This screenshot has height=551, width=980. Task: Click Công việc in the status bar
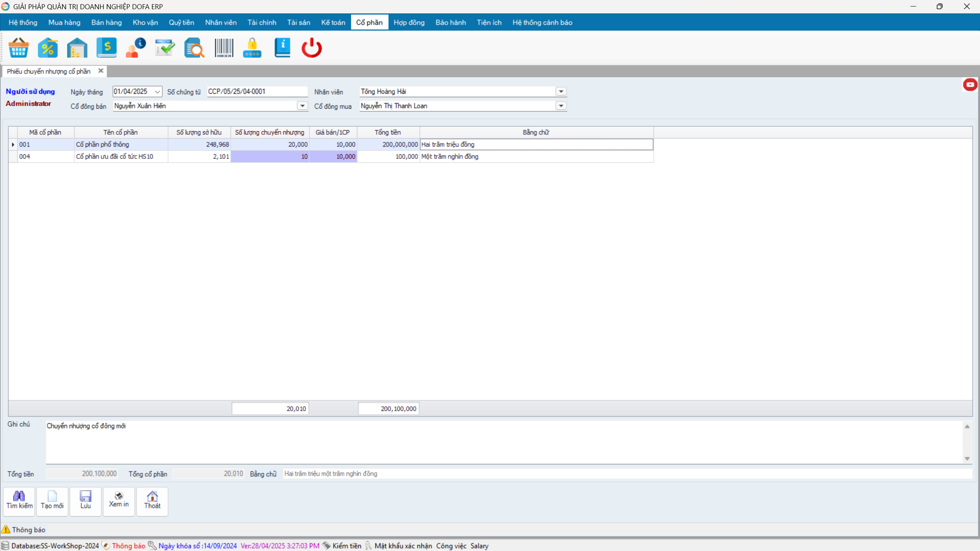pyautogui.click(x=451, y=546)
